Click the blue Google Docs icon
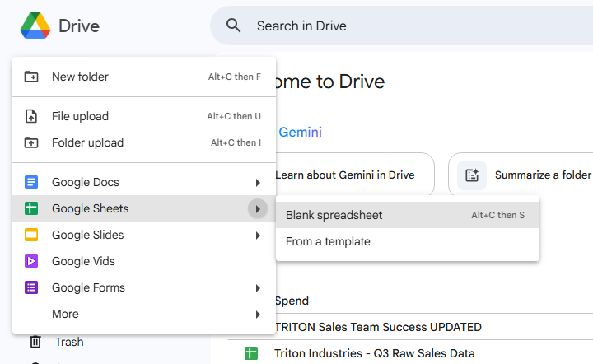This screenshot has height=364, width=593. pos(31,182)
